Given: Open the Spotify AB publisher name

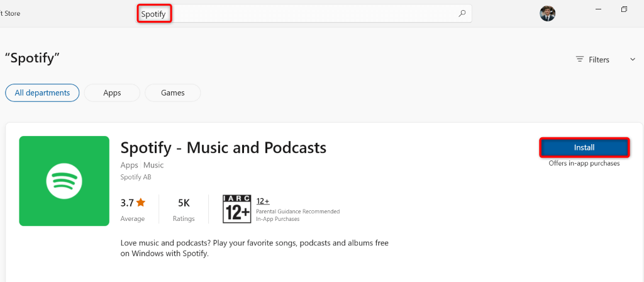Looking at the screenshot, I should coord(135,178).
